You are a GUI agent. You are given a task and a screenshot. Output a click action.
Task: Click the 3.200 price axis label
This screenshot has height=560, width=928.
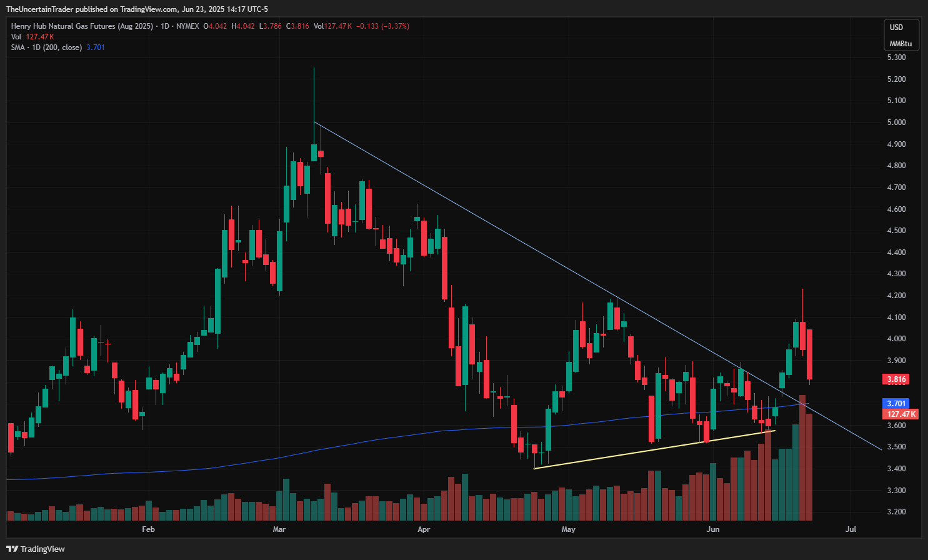pyautogui.click(x=897, y=512)
